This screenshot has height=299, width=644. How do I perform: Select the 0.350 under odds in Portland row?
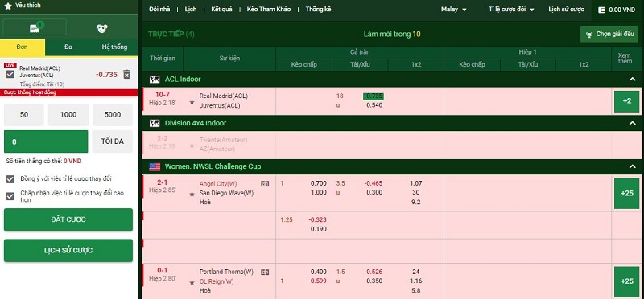pyautogui.click(x=374, y=281)
